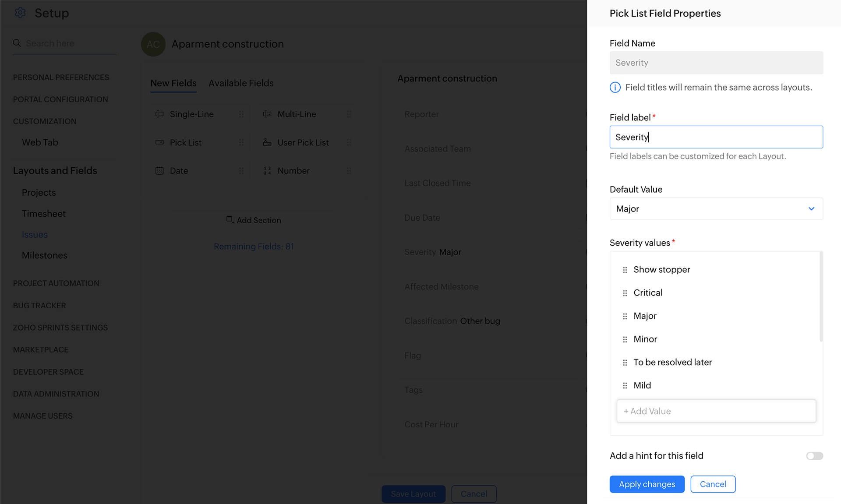Open Developer Space menu section

click(48, 372)
